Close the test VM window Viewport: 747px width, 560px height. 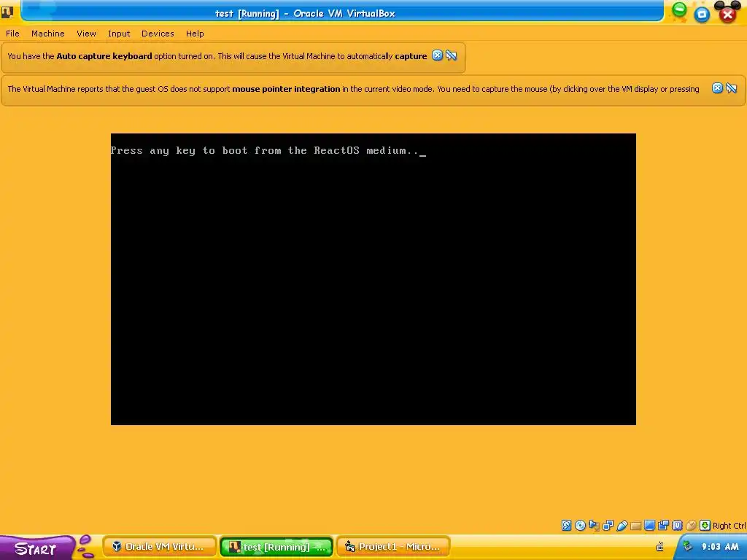coord(727,15)
